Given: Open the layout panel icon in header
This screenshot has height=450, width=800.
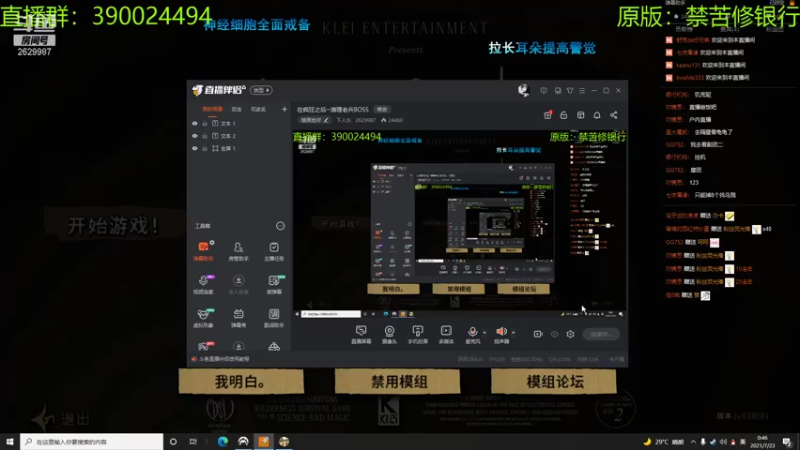Looking at the screenshot, I should [x=581, y=115].
